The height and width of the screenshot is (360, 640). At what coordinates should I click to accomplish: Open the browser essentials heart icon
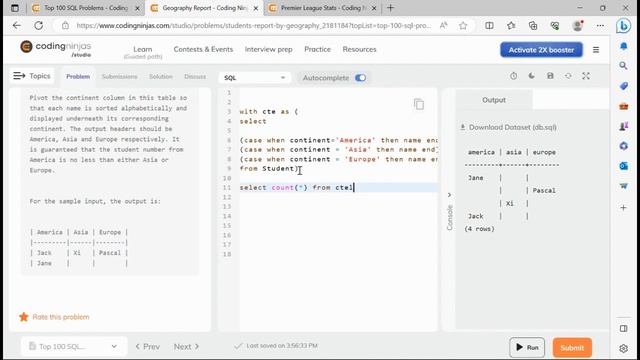555,26
